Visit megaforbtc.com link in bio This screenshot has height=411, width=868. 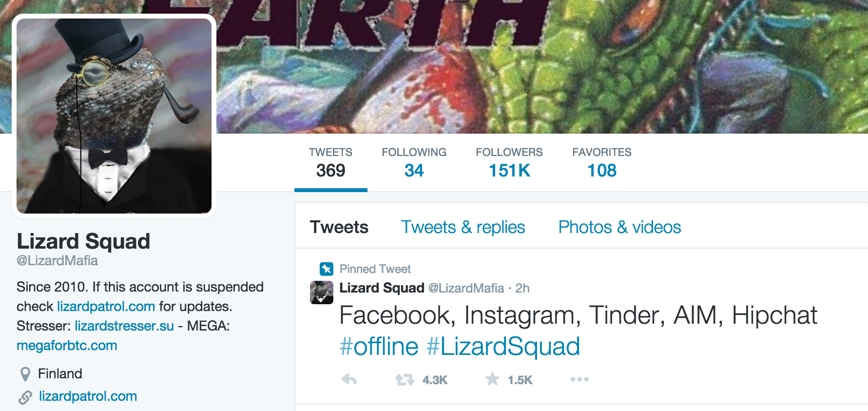[67, 346]
